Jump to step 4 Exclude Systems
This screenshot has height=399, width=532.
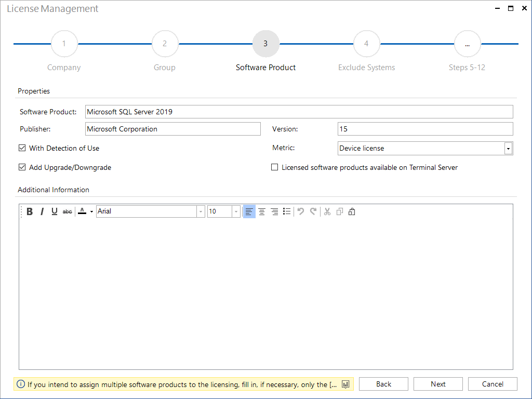366,44
